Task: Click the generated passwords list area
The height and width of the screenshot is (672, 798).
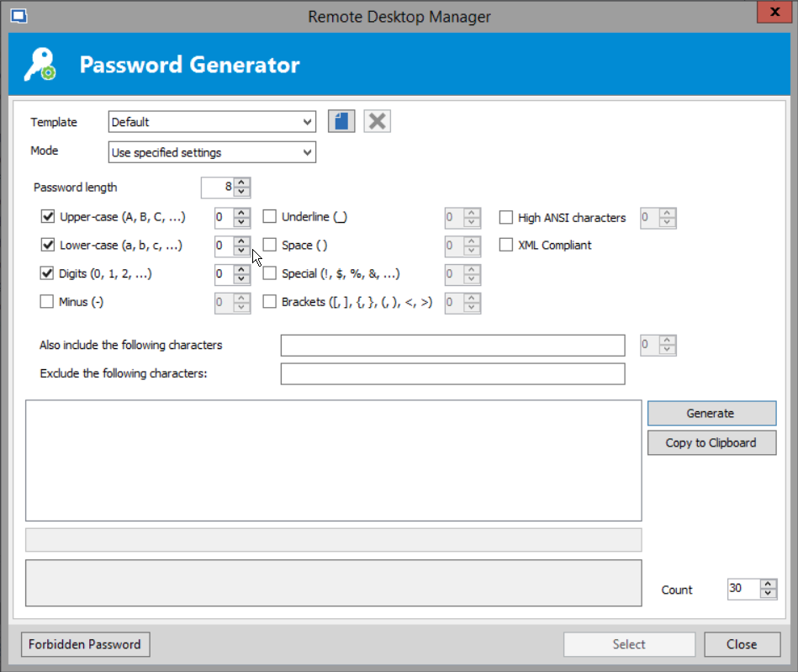Action: (333, 460)
